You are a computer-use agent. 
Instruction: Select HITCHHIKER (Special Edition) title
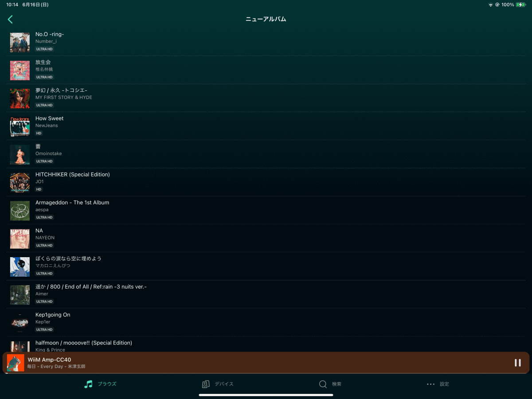[x=73, y=174]
